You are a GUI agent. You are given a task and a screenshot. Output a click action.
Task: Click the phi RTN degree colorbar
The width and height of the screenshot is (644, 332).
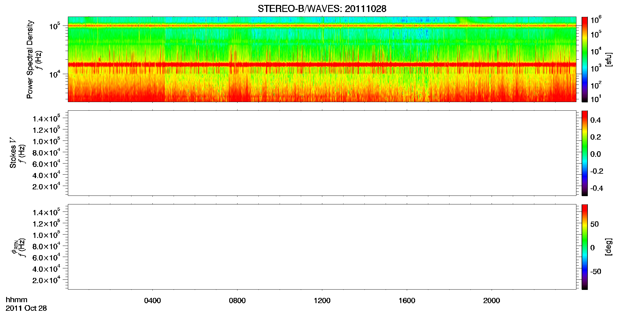(585, 247)
